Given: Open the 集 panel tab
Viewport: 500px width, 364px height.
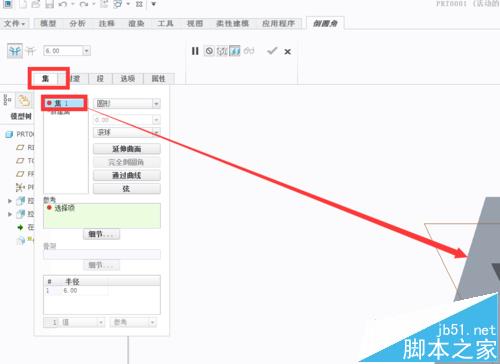Looking at the screenshot, I should click(x=45, y=78).
